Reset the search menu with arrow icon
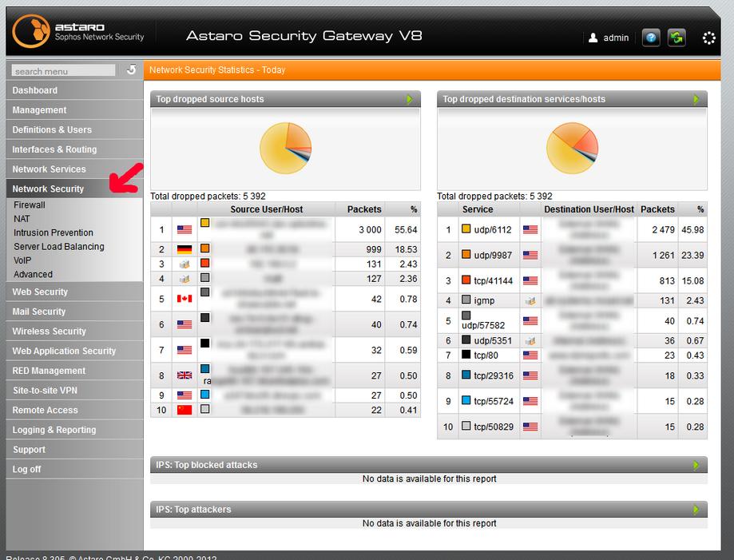The image size is (734, 560). [132, 70]
